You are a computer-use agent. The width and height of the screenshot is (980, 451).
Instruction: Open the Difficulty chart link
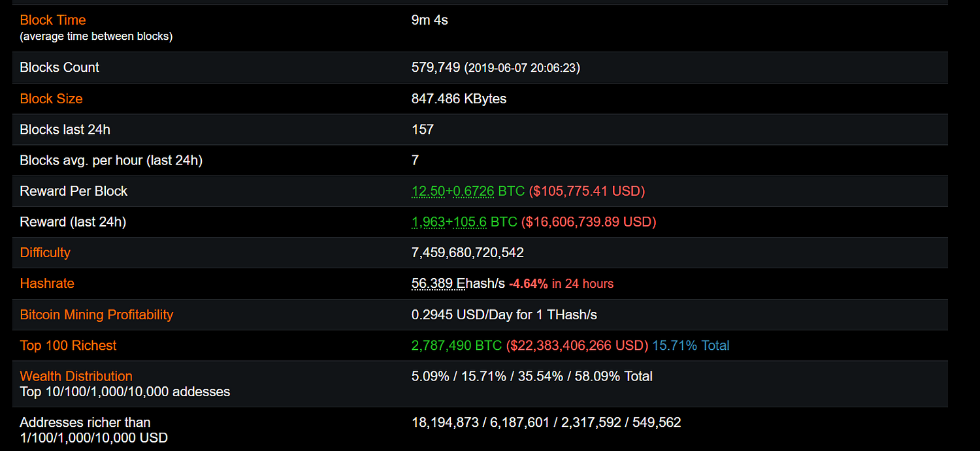pos(45,253)
